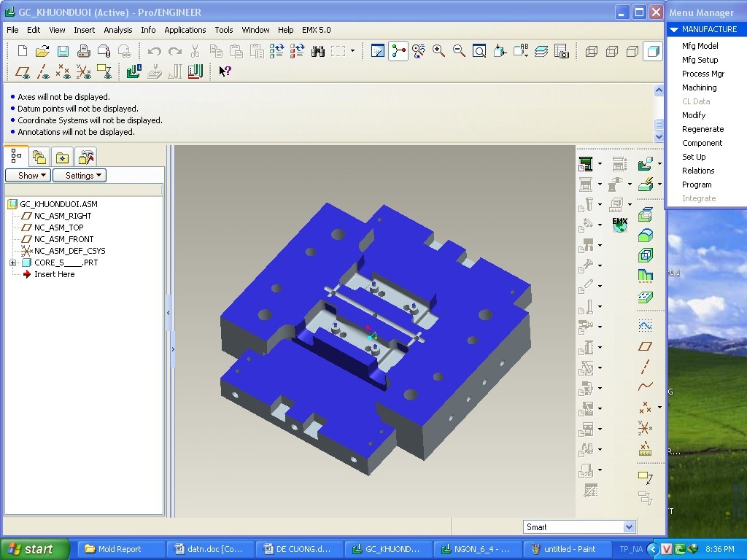Select Mfg Setup in Menu Manager
This screenshot has width=747, height=560.
700,60
